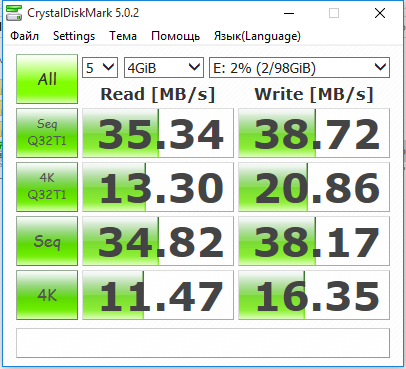Click the Seq Q32T1 read value 35.34
The image size is (406, 369).
(x=158, y=133)
